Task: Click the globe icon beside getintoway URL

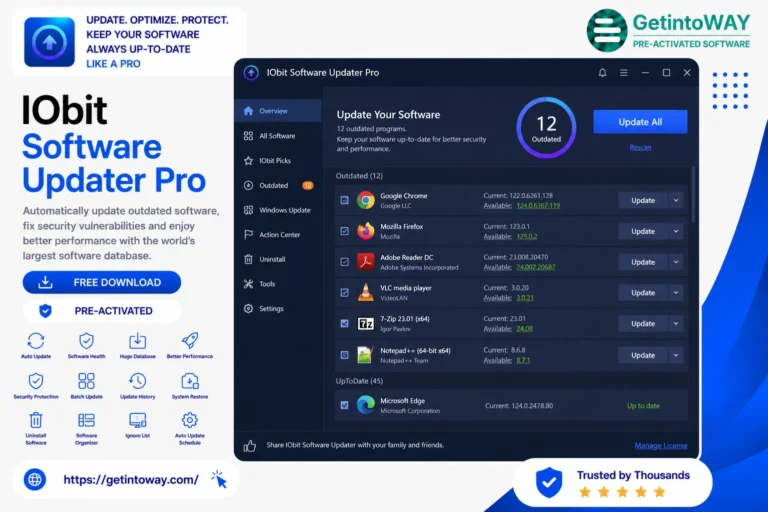Action: 35,479
